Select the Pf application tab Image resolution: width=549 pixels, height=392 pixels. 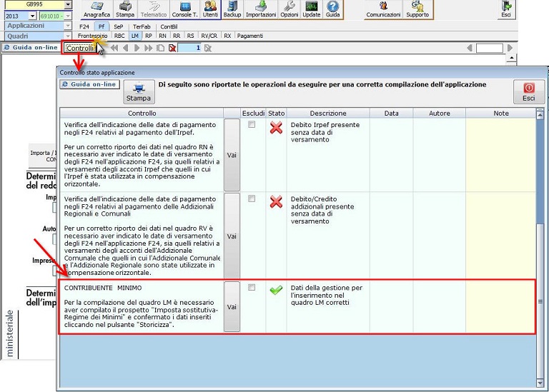[x=102, y=26]
